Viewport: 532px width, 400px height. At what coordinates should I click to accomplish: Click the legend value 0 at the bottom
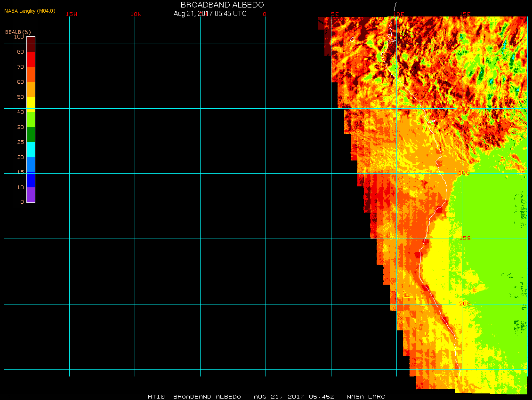[22, 202]
